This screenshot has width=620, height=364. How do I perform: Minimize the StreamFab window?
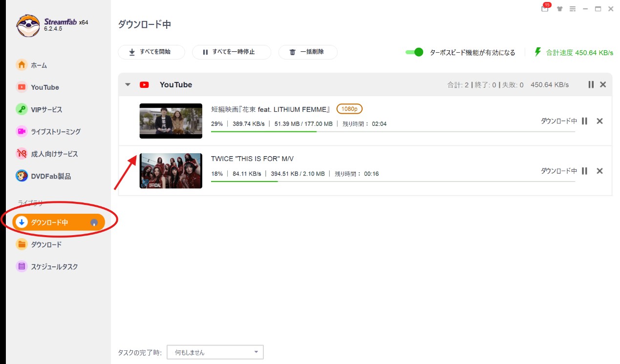pyautogui.click(x=585, y=9)
